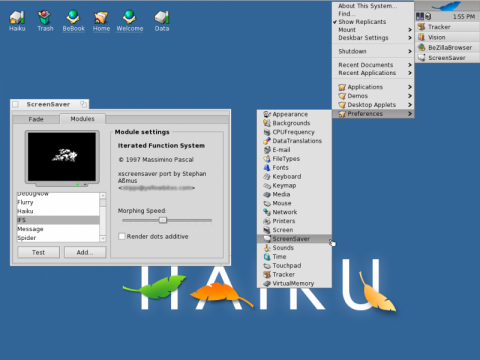This screenshot has height=360, width=480.
Task: Select IFS in module list
Action: 58,220
